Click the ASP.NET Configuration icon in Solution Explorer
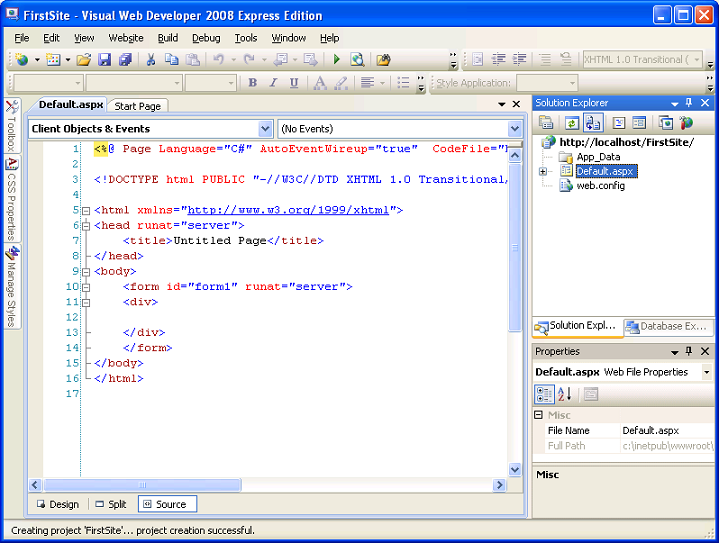719x543 pixels. pos(686,123)
